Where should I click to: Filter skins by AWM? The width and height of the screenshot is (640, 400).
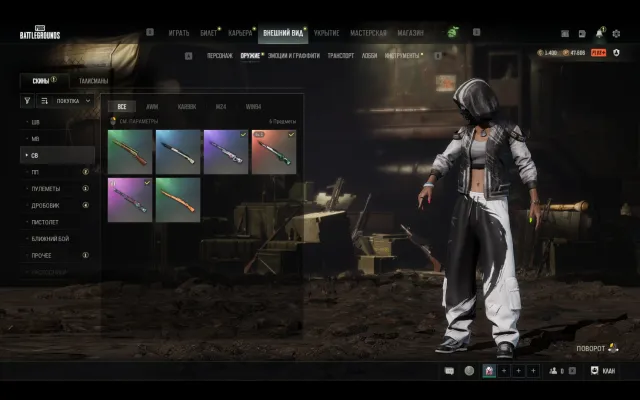[152, 107]
